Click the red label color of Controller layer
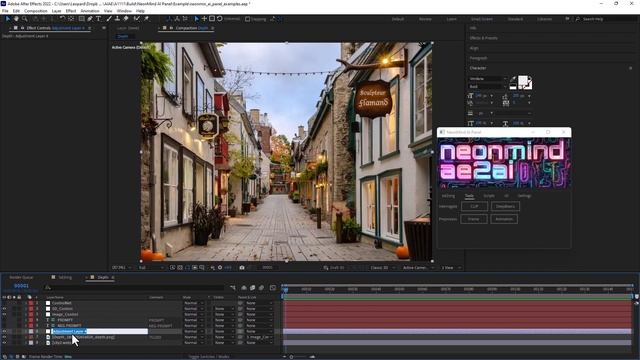The height and width of the screenshot is (360, 640). [31, 303]
